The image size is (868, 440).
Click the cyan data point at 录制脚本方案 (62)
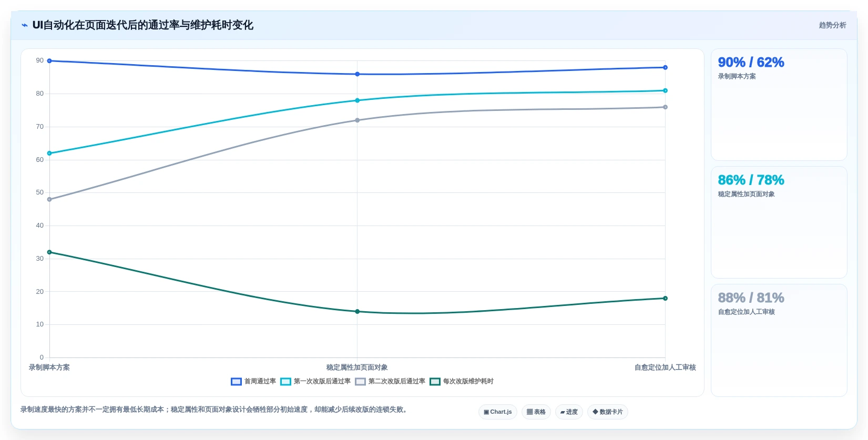point(49,154)
